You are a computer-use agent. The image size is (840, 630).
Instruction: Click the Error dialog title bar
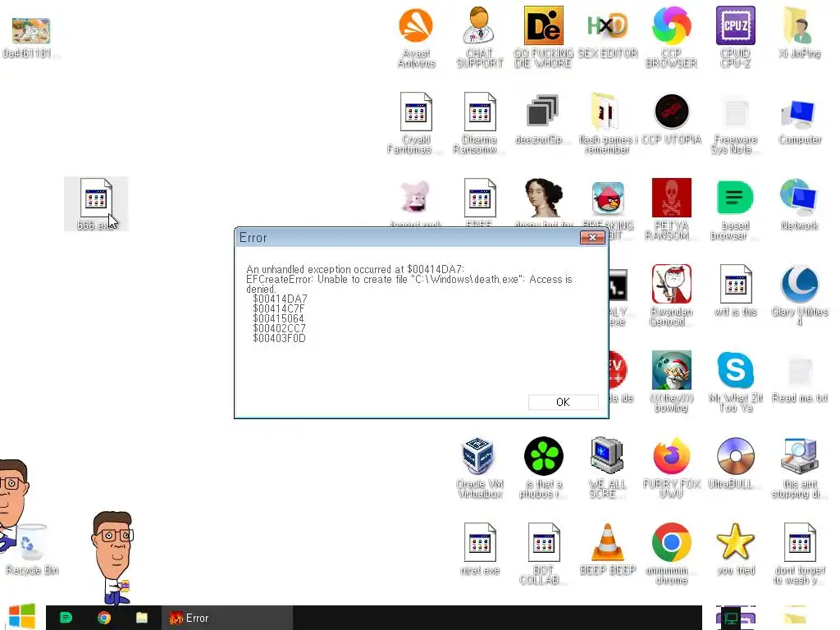(407, 237)
